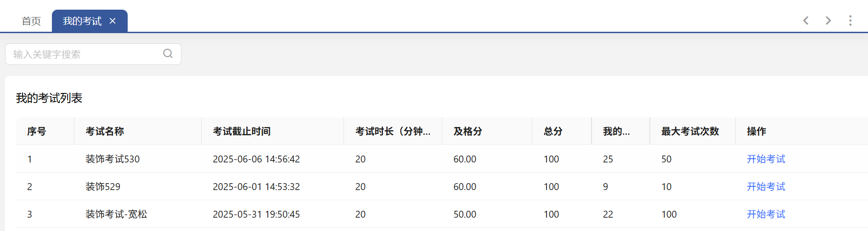Click the truncated 我的... column header
Viewport: 868px width, 231px height.
point(616,132)
